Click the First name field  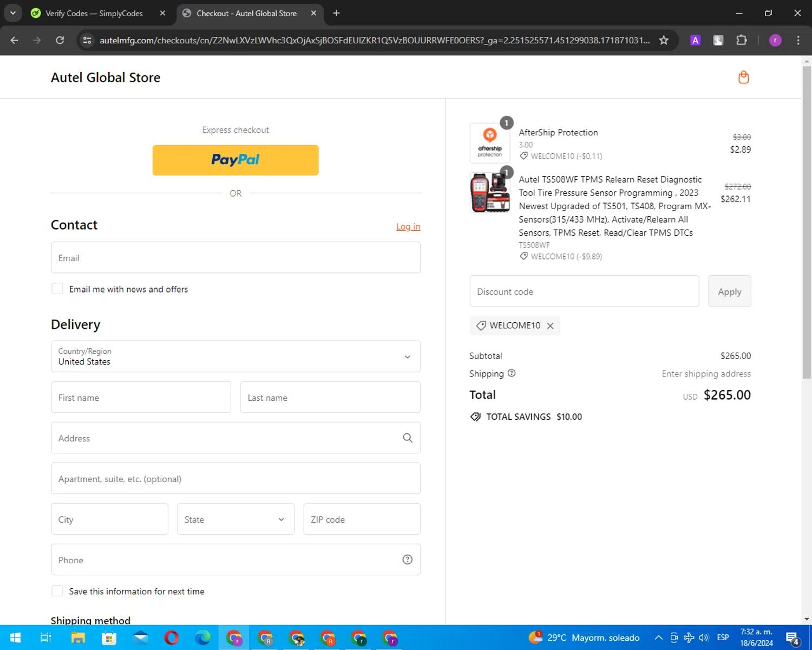pos(141,397)
